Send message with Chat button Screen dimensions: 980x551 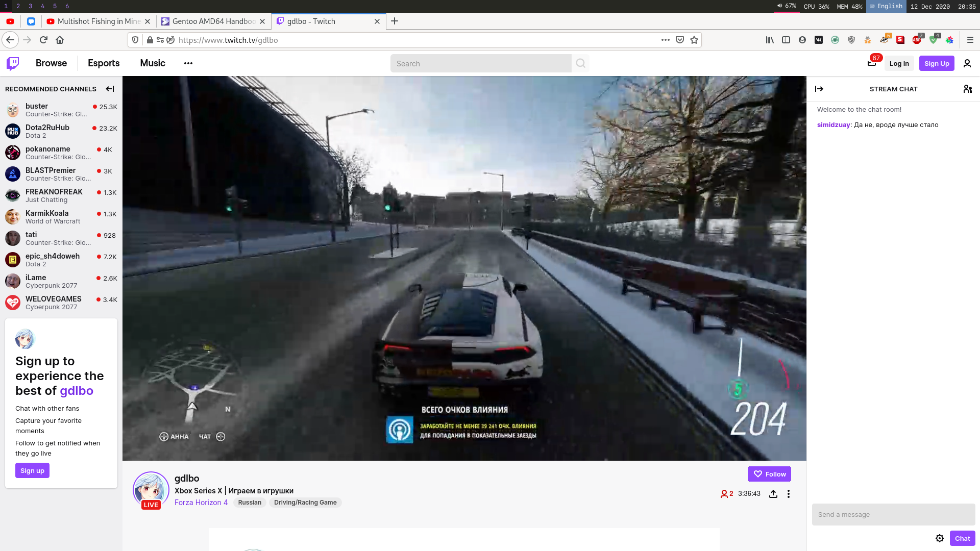pyautogui.click(x=962, y=538)
